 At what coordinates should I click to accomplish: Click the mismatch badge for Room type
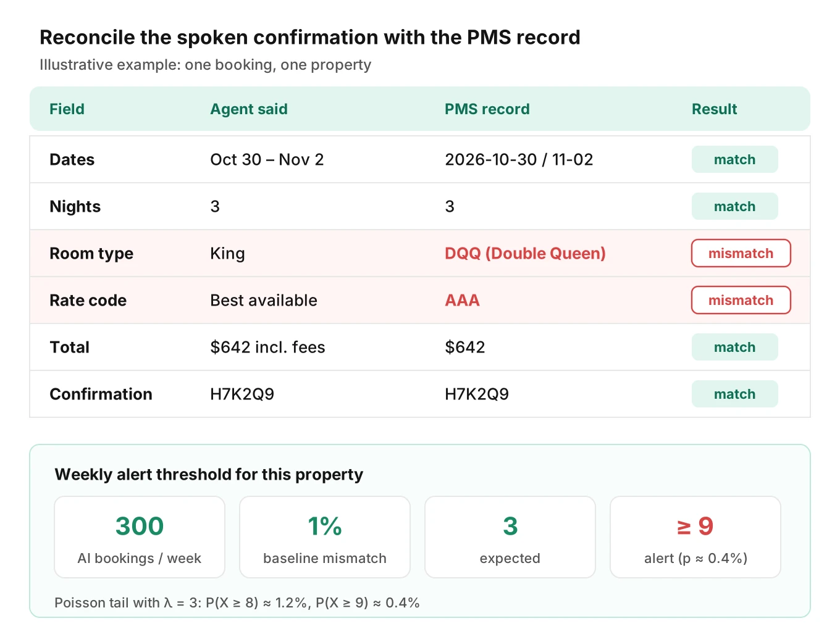click(x=741, y=253)
